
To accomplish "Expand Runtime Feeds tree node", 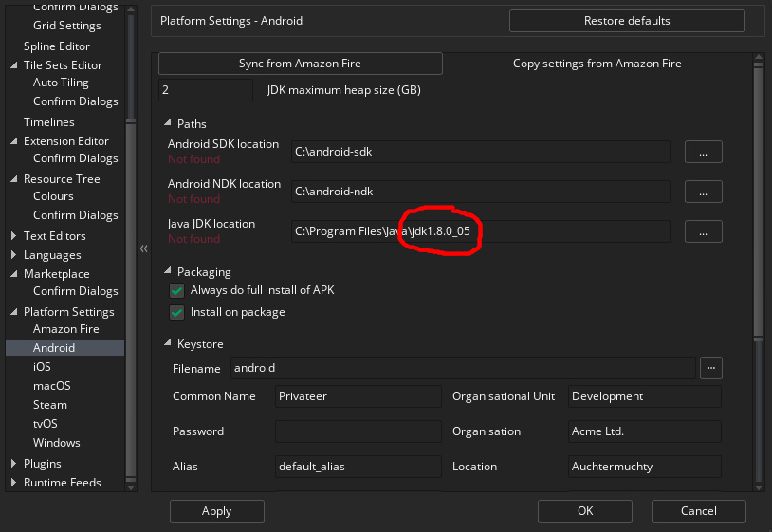I will 14,483.
